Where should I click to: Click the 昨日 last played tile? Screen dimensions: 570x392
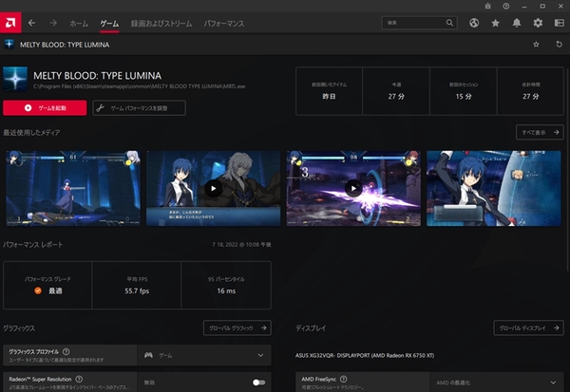coord(329,91)
